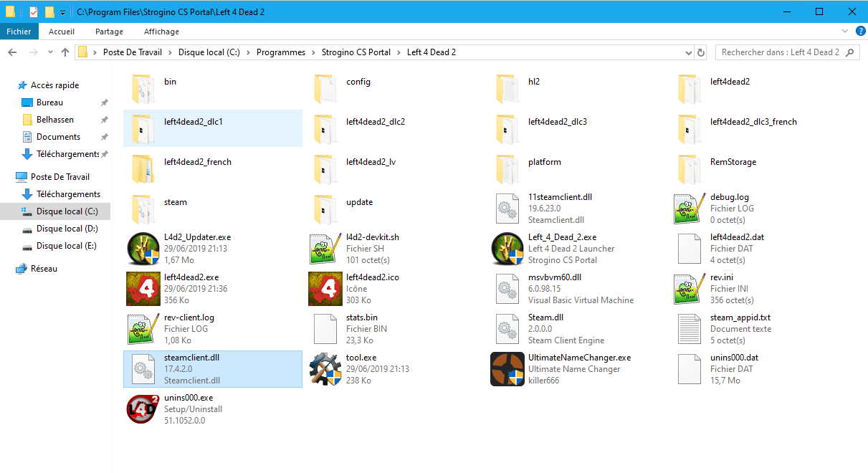868x473 pixels.
Task: Select Accès rapide in the sidebar
Action: click(55, 85)
